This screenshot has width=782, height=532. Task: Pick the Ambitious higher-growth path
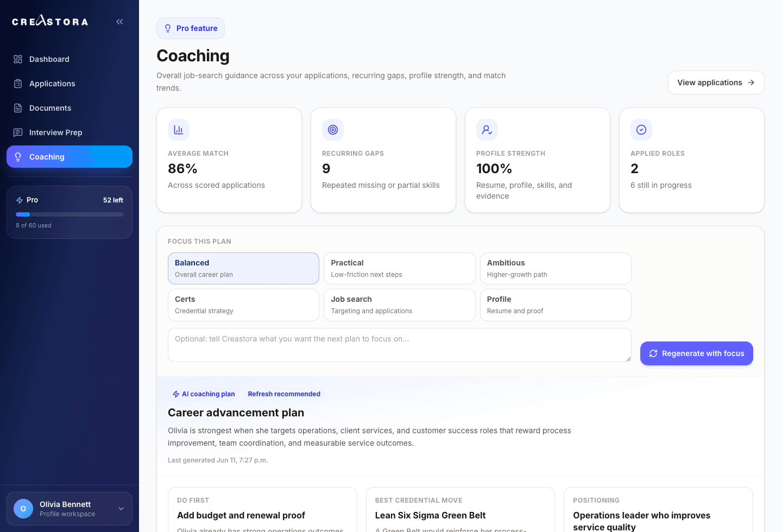556,268
